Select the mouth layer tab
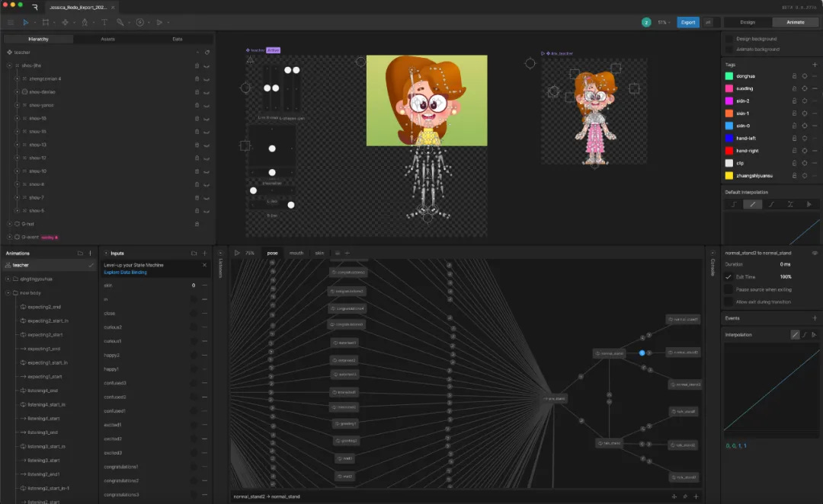 296,253
